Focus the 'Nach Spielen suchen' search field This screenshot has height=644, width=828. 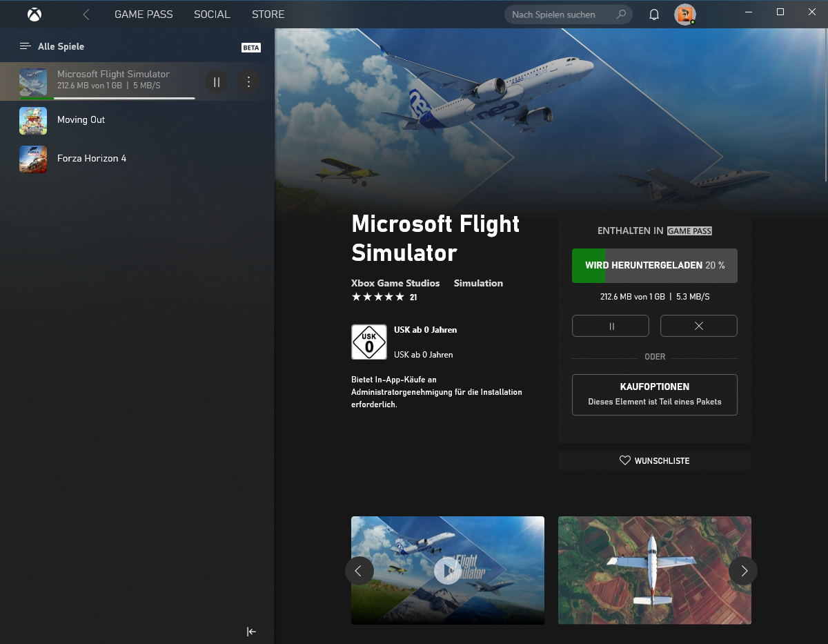point(569,14)
